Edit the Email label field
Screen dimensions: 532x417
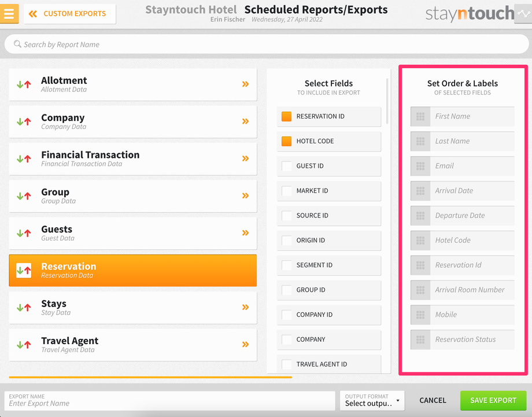(x=472, y=166)
